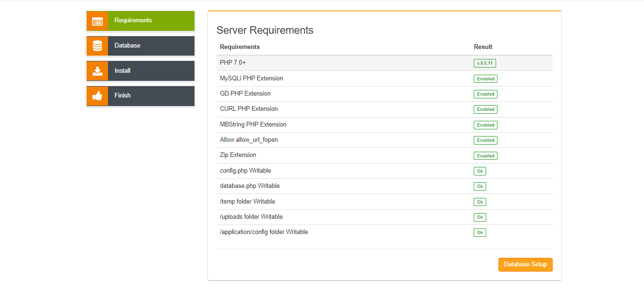Image resolution: width=644 pixels, height=293 pixels.
Task: Select the PHP 7.0+ requirement row
Action: point(233,63)
